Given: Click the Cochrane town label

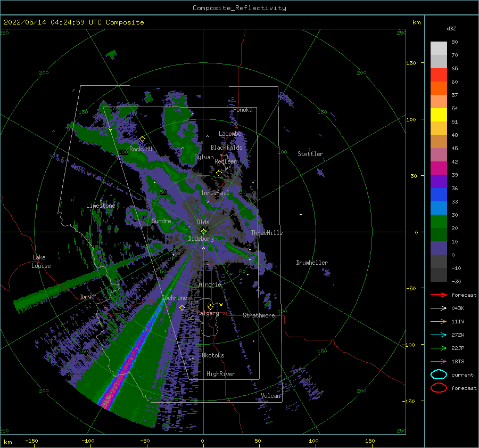Looking at the screenshot, I should (x=174, y=298).
